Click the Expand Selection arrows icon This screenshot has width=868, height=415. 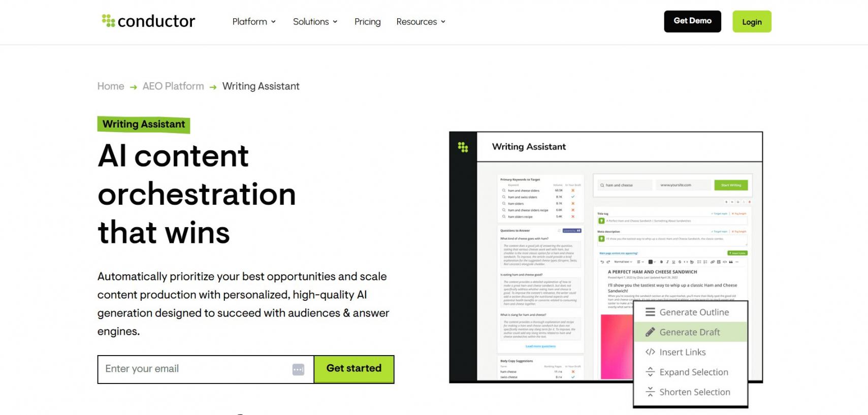pyautogui.click(x=650, y=372)
